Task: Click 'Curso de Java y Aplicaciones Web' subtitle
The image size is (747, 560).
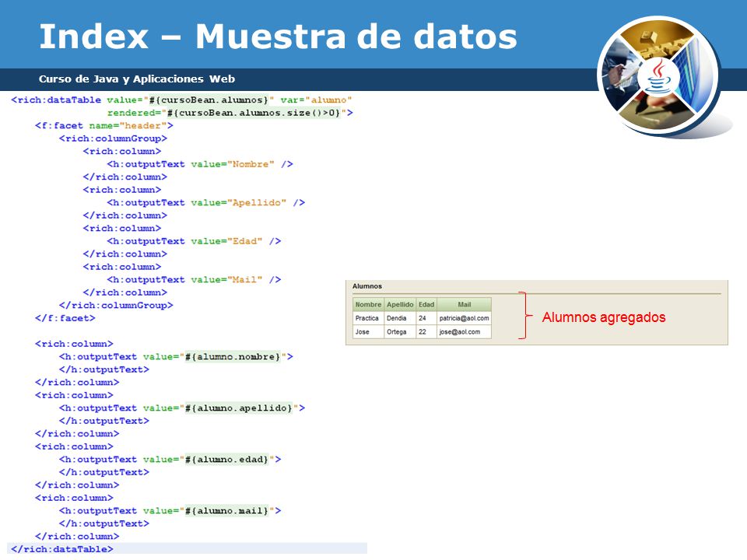Action: [x=137, y=79]
